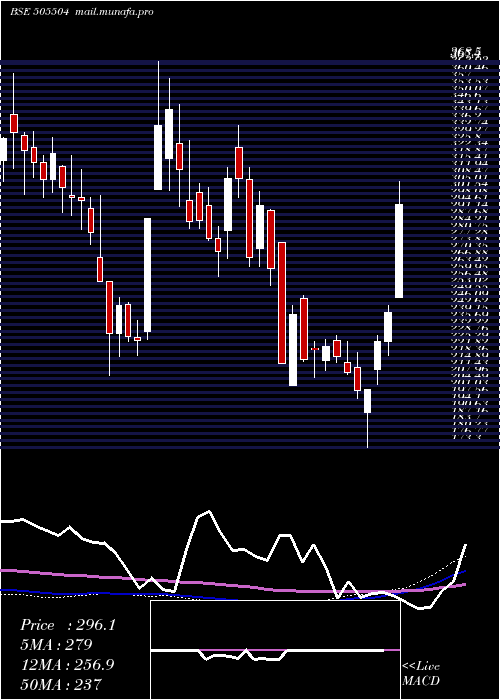The width and height of the screenshot is (500, 700).
Task: Click the 5MA : 279 value
Action: click(x=57, y=645)
